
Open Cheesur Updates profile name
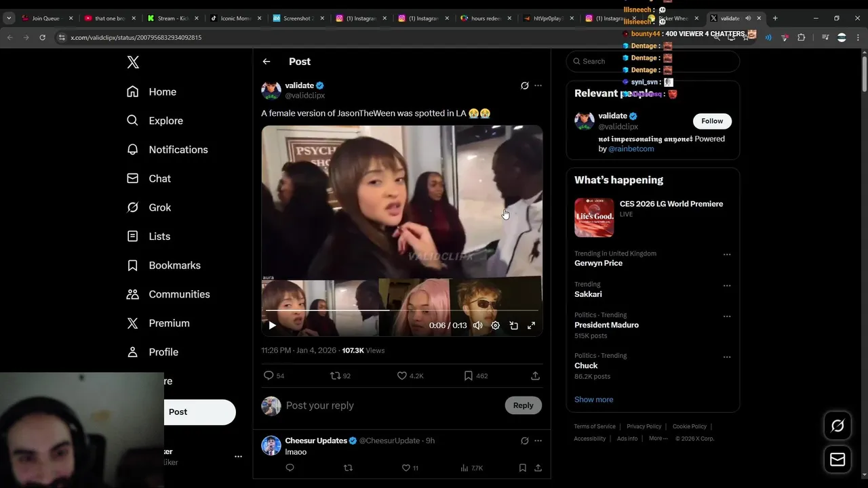(x=316, y=441)
